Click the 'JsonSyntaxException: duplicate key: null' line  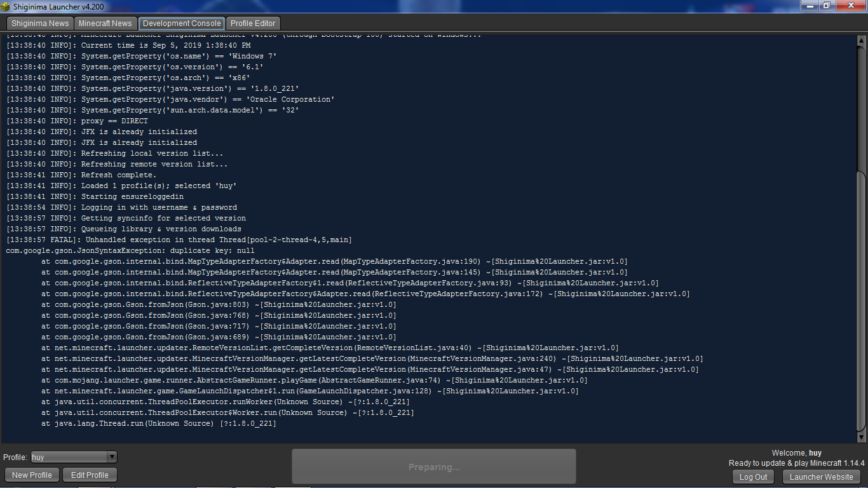[x=130, y=250]
